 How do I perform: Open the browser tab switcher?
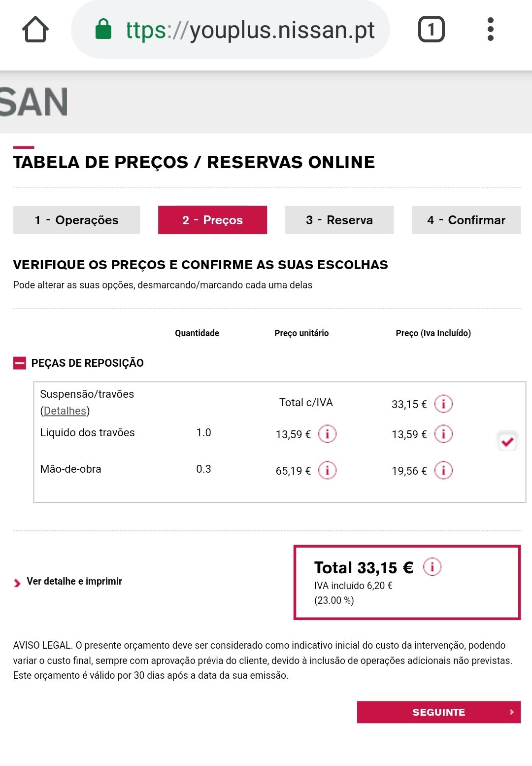(431, 30)
